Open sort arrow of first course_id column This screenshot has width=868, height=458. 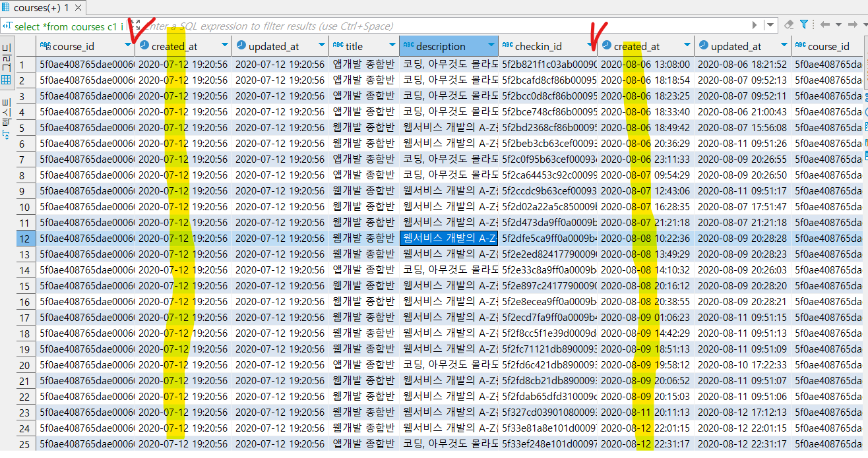[127, 45]
